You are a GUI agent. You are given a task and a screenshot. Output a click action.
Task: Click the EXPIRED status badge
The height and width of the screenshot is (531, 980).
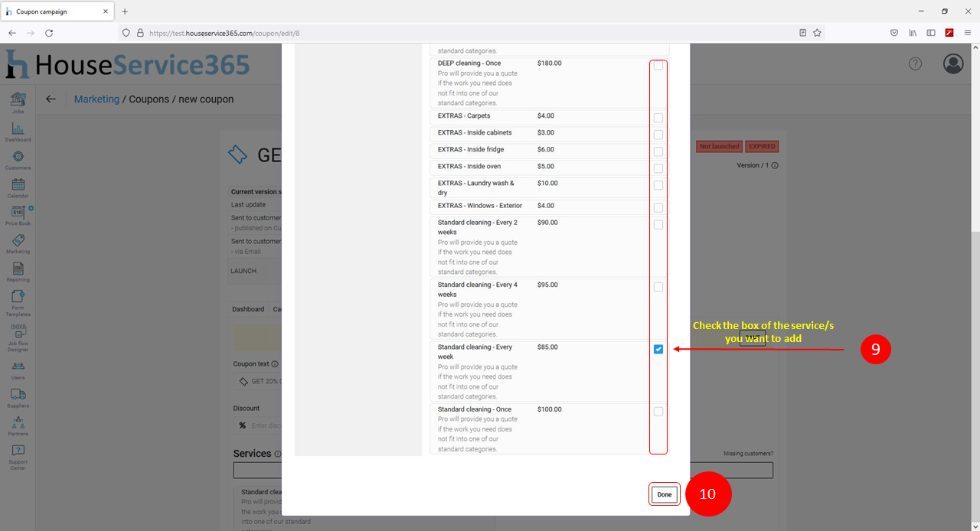762,146
